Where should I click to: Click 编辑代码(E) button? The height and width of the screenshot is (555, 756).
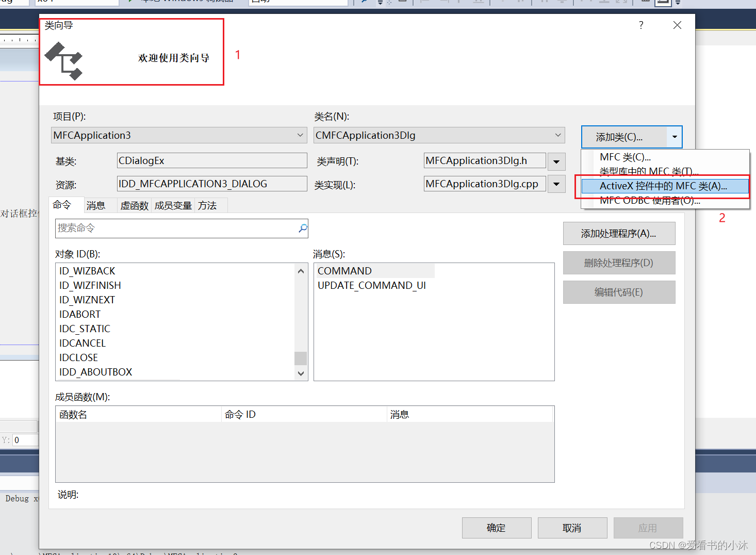619,292
